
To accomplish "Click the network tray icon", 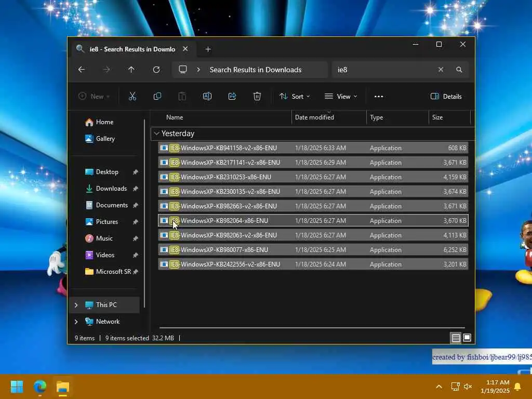I will pos(455,387).
